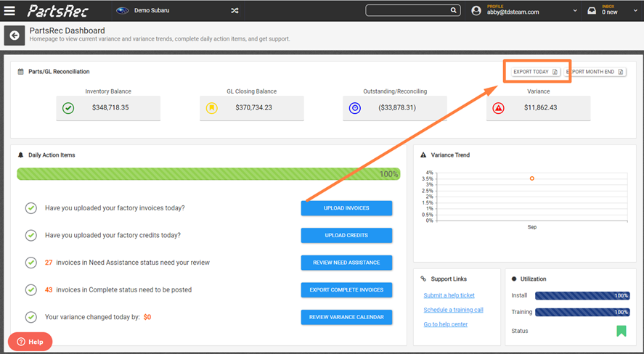The width and height of the screenshot is (644, 354).
Task: Click the green Status bookmark icon
Action: [x=621, y=331]
